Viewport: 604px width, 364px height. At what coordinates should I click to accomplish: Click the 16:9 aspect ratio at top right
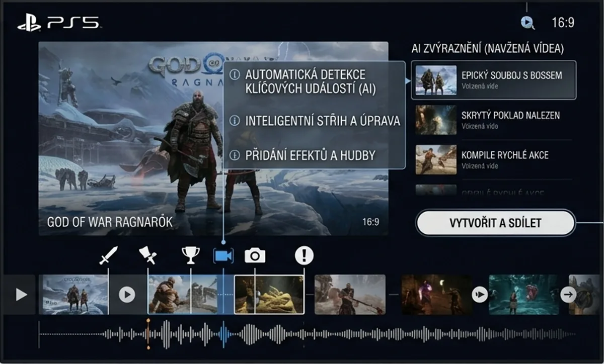pos(563,23)
